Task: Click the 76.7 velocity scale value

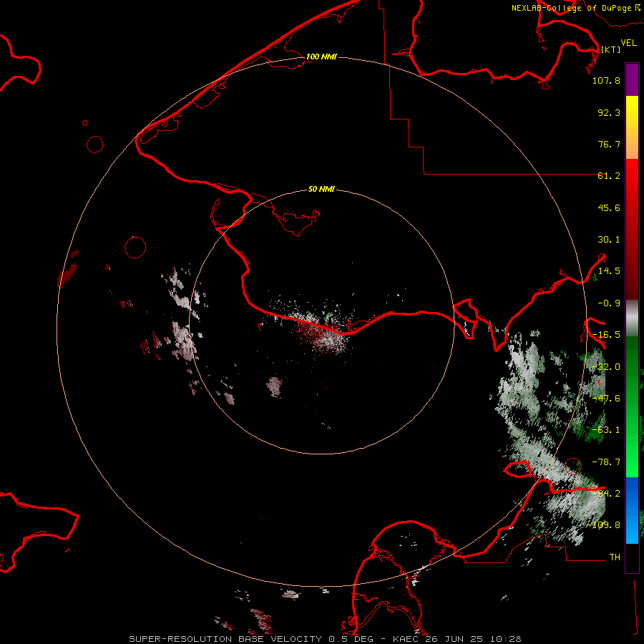Action: [609, 144]
